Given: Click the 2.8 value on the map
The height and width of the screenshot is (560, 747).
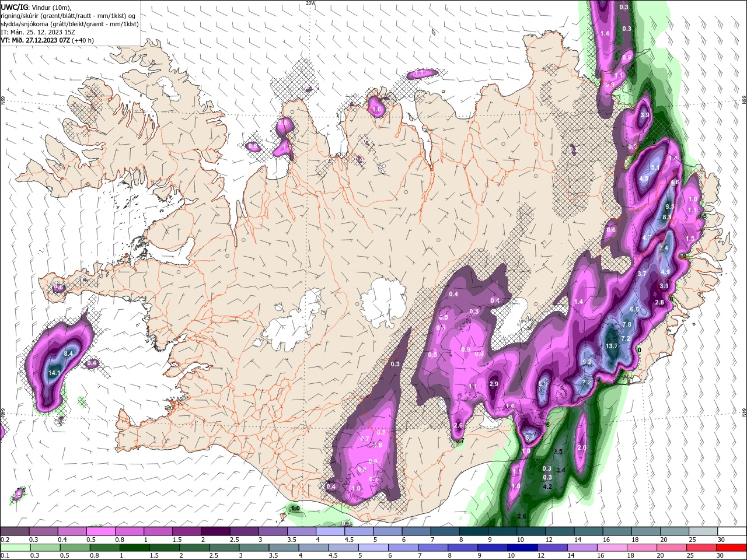Looking at the screenshot, I should (659, 302).
